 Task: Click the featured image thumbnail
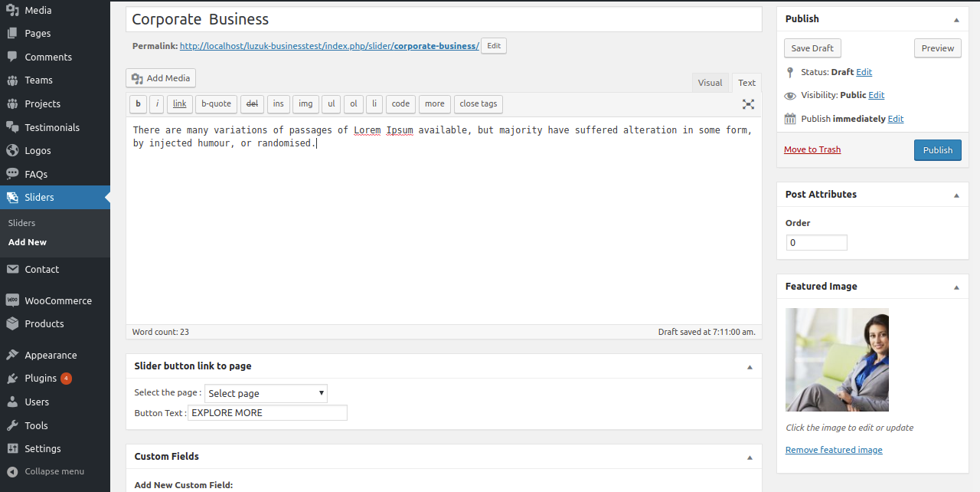[837, 359]
